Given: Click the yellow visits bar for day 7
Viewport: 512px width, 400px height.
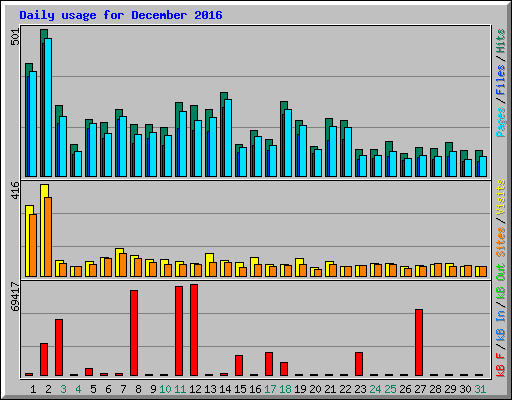Looking at the screenshot, I should click(x=118, y=262).
